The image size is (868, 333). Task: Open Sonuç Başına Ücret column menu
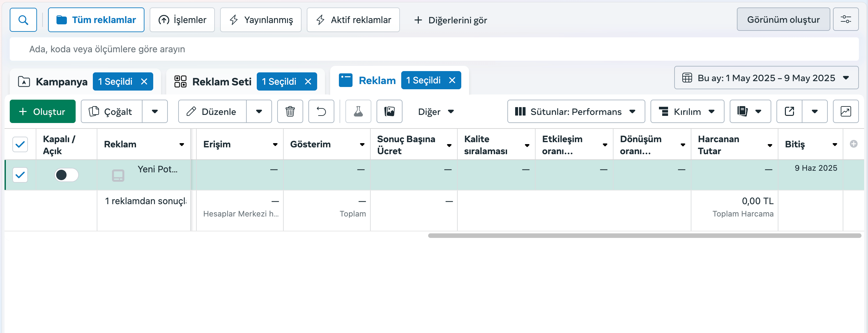click(x=449, y=145)
